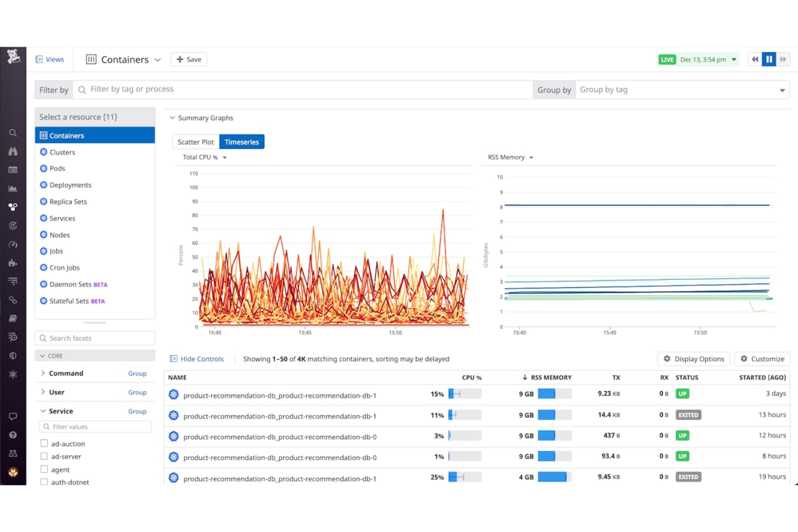Click Hide Controls above the container table

tap(197, 358)
